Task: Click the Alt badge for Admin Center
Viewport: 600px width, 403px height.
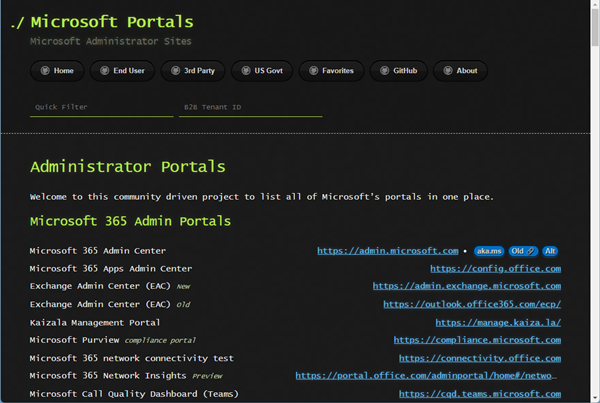Action: pos(551,251)
